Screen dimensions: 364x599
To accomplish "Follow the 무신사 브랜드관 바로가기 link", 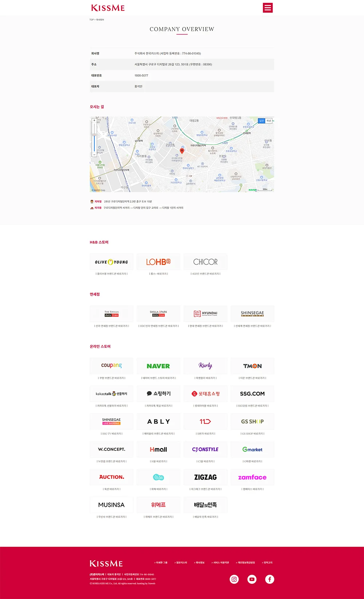I will coord(111,517).
